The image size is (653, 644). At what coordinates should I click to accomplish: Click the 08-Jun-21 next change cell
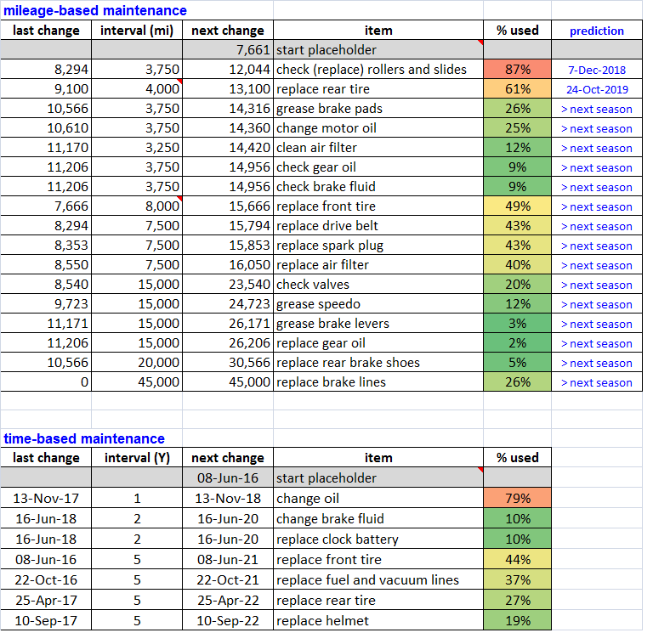tap(228, 559)
